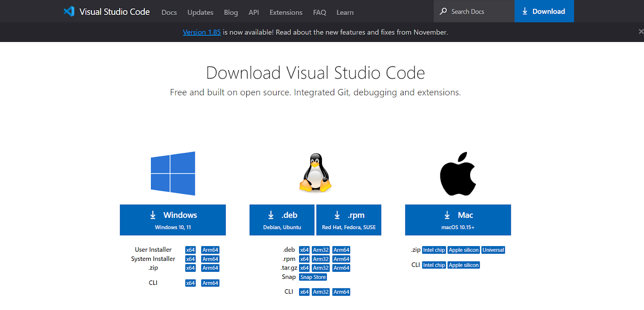644x310 pixels.
Task: Open Extensions in the top navigation
Action: click(x=286, y=12)
